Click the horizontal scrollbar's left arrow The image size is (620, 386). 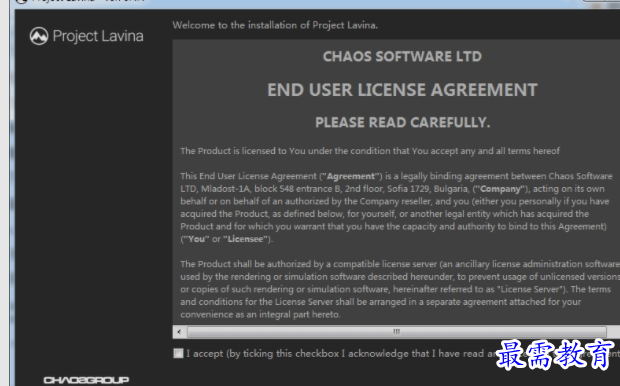[180, 332]
